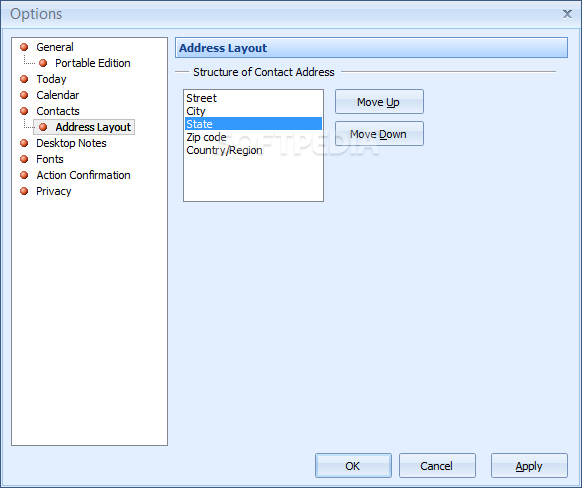Click the bullet icon beside Portable Edition
The width and height of the screenshot is (582, 488).
pyautogui.click(x=43, y=63)
